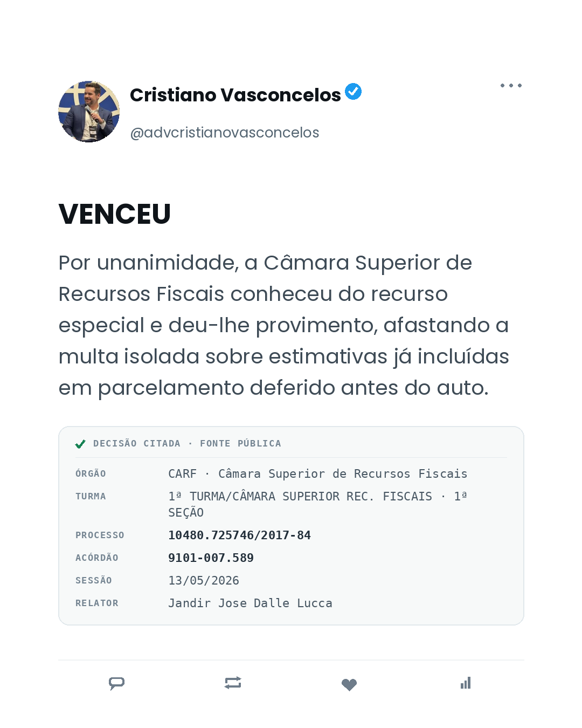Click the post body text paragraph
Screen dimensions: 582x728
click(x=283, y=325)
